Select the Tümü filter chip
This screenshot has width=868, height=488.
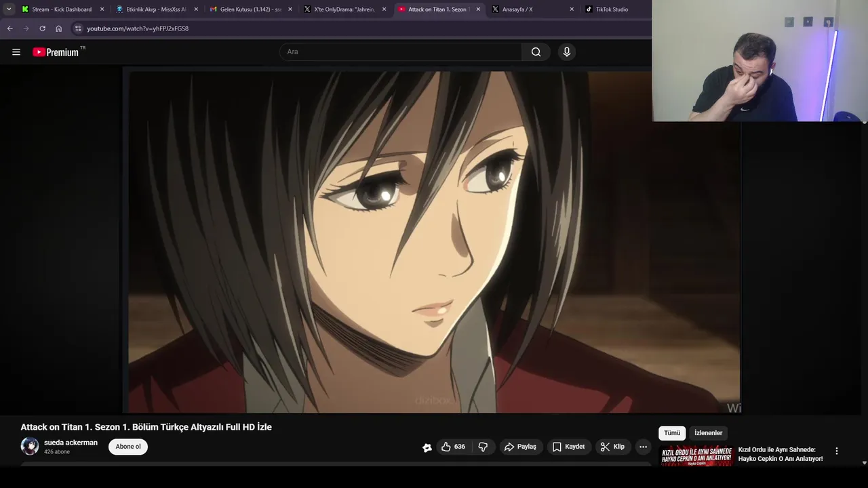point(672,433)
